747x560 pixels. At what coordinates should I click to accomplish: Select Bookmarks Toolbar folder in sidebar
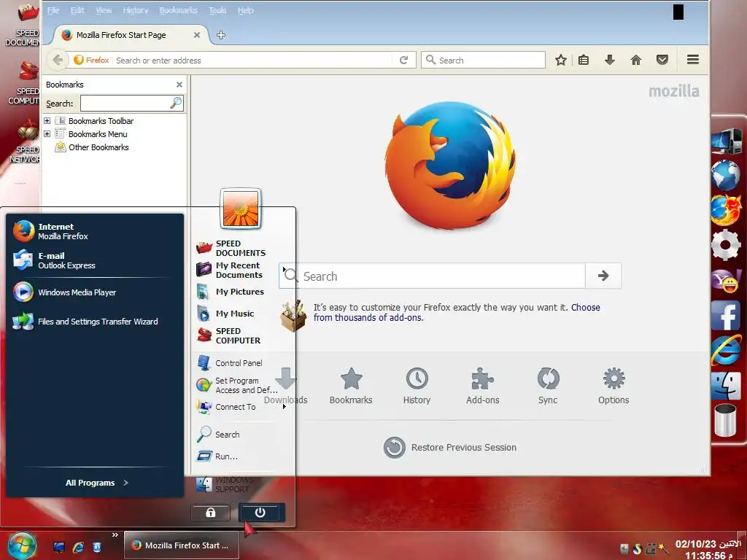pos(101,121)
